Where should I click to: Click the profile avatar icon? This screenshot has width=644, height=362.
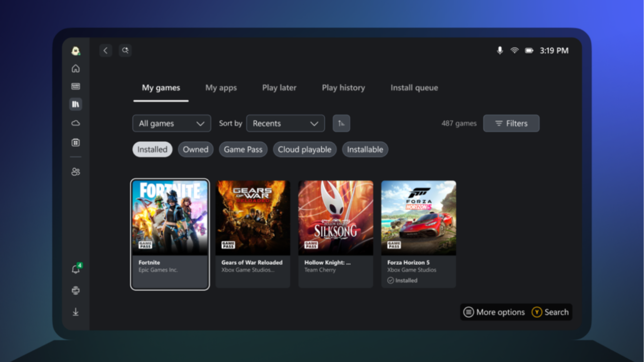[x=75, y=51]
